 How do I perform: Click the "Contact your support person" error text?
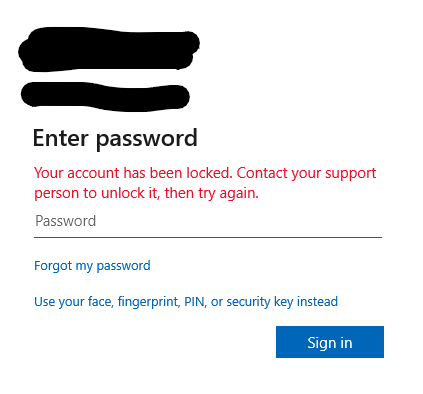click(x=306, y=173)
